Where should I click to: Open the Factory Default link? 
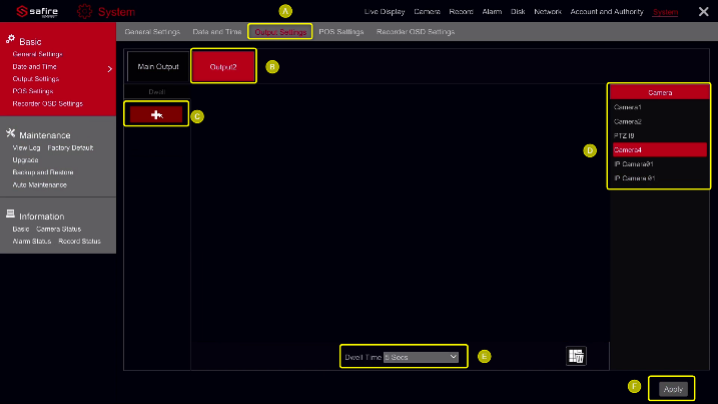70,148
